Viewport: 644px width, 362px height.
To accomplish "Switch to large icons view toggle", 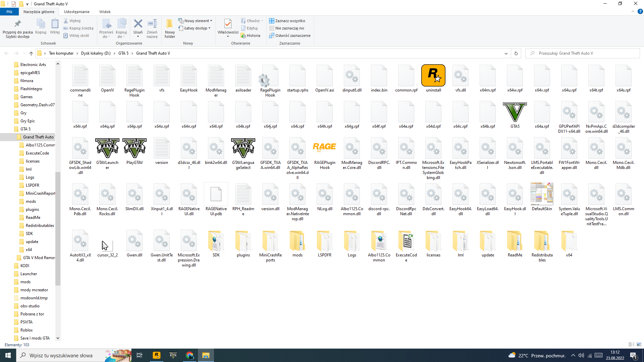I will [639, 345].
